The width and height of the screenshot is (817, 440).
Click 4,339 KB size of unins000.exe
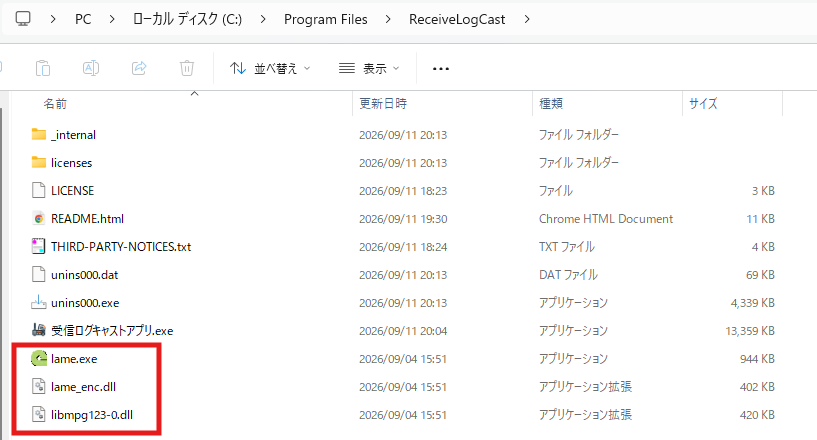click(x=752, y=303)
